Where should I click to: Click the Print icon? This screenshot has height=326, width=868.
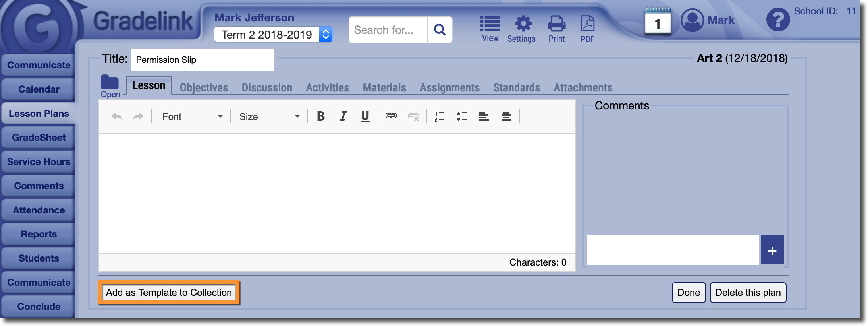(556, 29)
